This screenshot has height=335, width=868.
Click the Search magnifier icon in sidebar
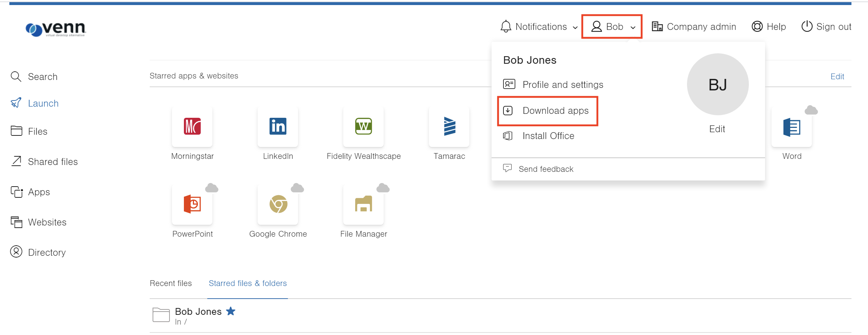click(16, 76)
